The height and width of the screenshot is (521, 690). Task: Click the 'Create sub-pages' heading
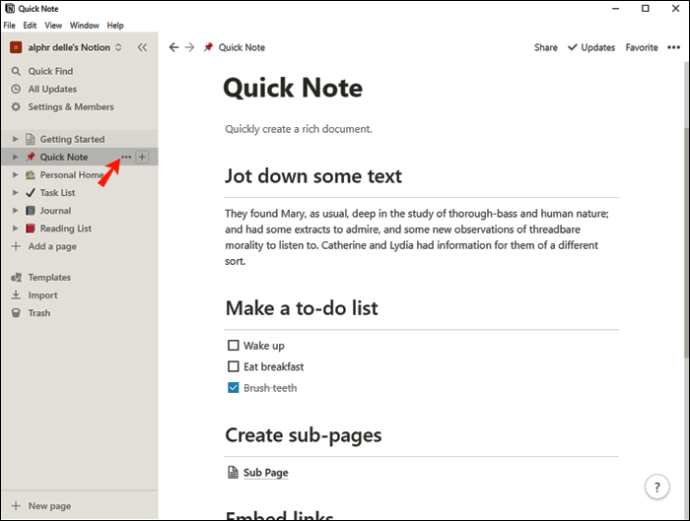coord(303,435)
